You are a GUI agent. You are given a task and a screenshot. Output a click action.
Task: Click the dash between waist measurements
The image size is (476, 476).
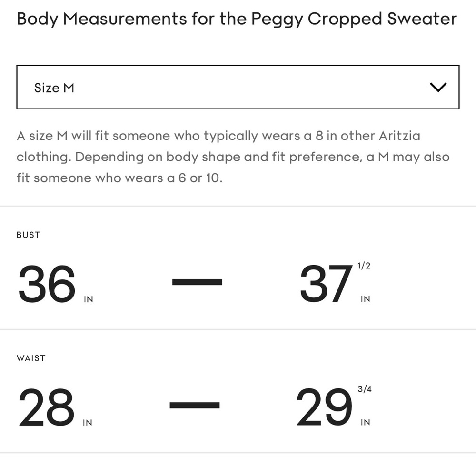pos(195,405)
